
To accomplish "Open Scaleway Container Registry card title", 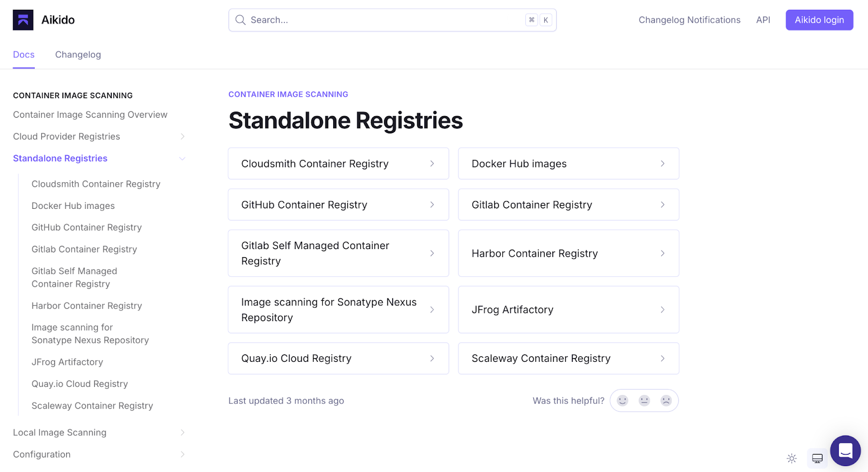I will click(x=541, y=358).
